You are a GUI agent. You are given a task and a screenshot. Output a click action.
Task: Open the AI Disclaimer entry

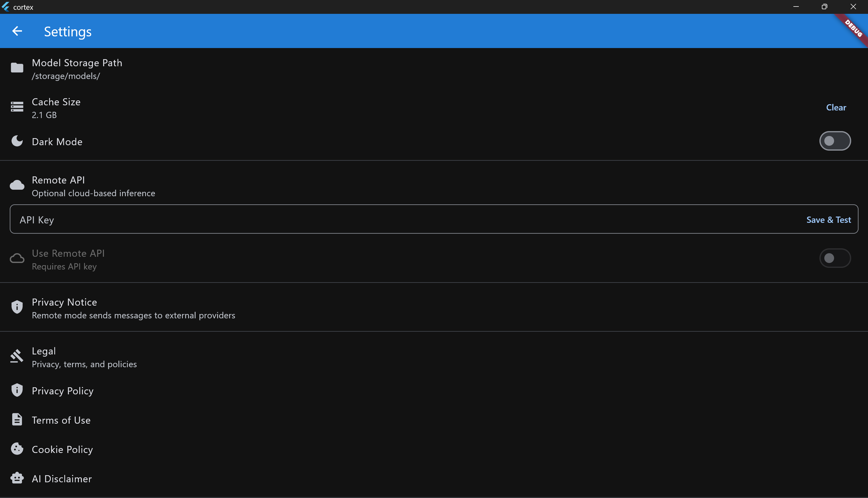point(62,478)
